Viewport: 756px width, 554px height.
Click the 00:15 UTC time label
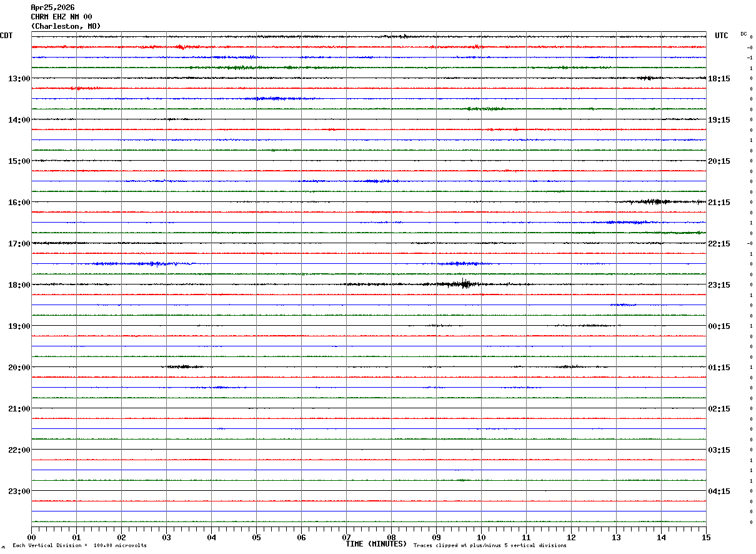tap(719, 326)
